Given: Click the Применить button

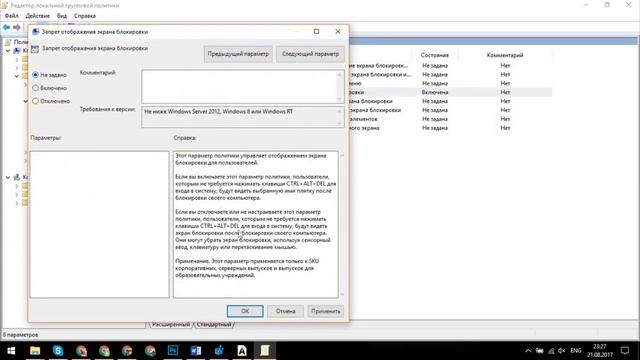Looking at the screenshot, I should 325,311.
